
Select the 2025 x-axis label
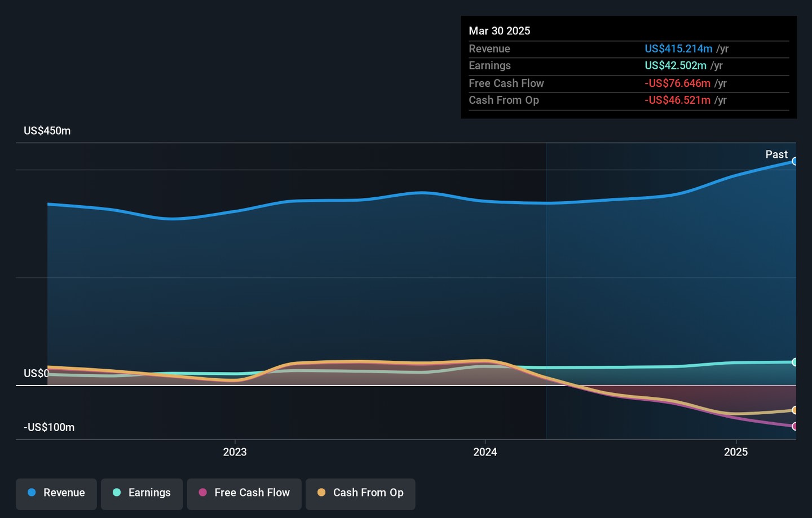click(735, 452)
